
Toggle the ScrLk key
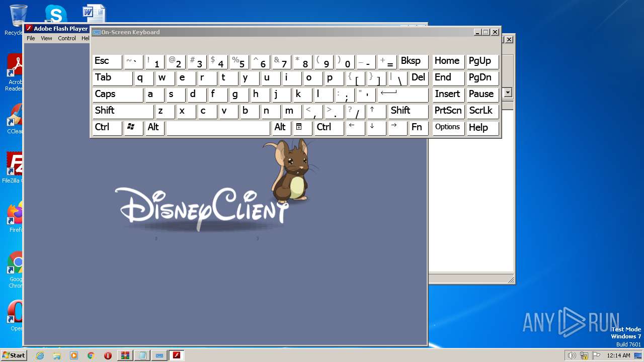pos(482,111)
